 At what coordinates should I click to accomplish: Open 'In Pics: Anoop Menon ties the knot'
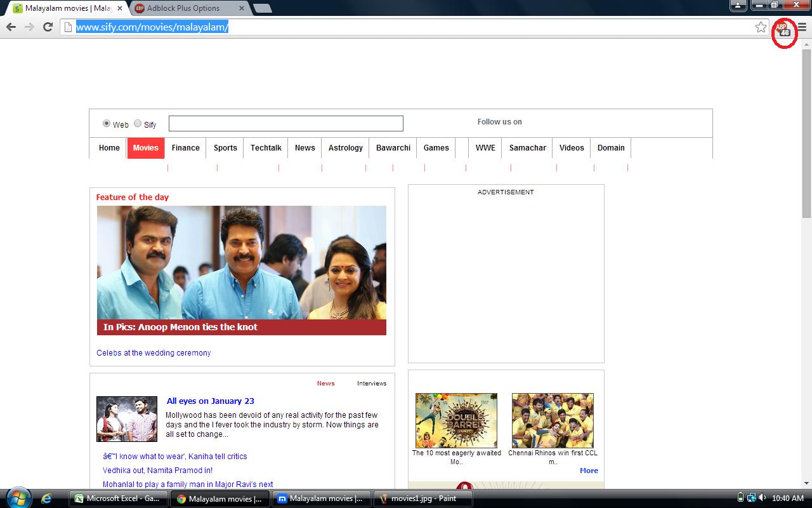[181, 327]
